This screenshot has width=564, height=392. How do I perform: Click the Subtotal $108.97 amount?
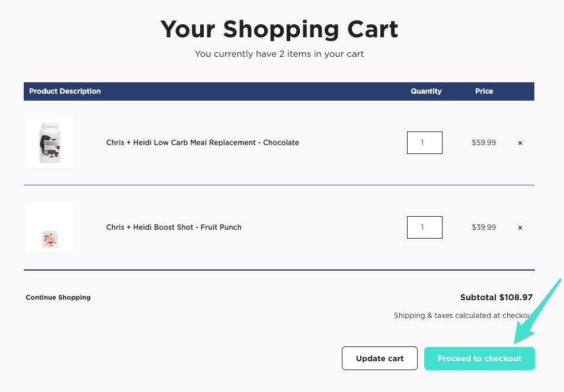click(x=496, y=297)
